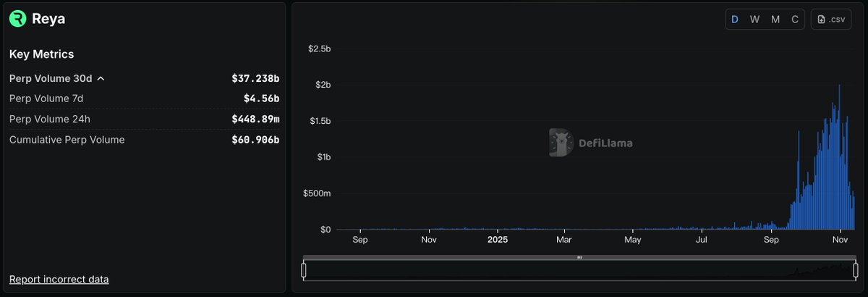Click the Cumulative Perp Volume row
Viewport: 868px width, 297px height.
(x=144, y=140)
